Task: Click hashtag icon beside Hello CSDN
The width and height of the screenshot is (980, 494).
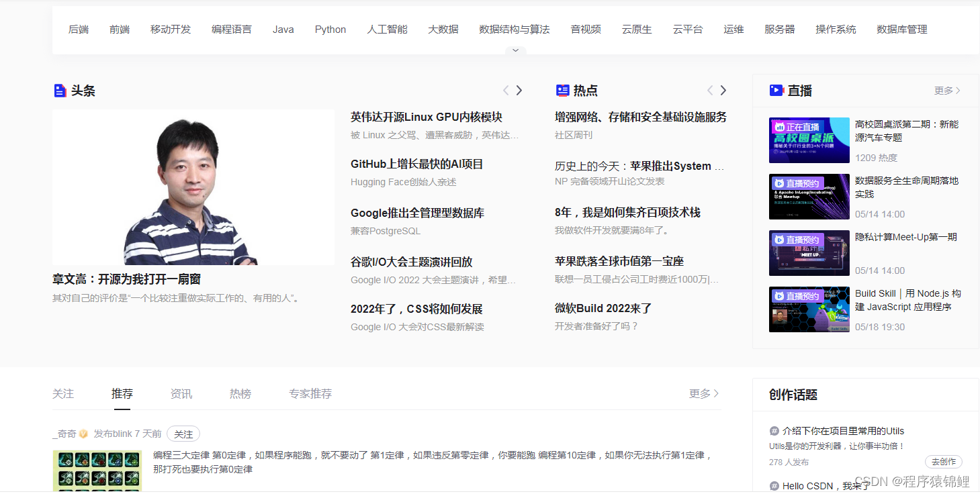Action: (x=774, y=486)
